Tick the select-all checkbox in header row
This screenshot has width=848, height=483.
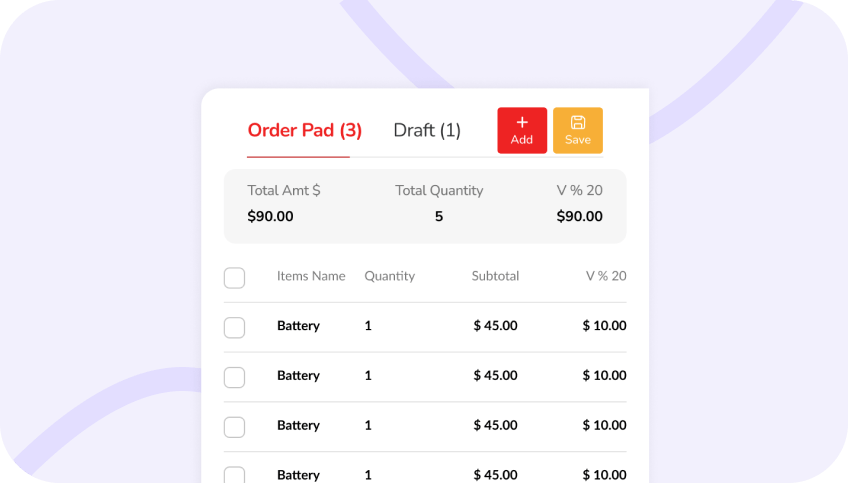234,277
